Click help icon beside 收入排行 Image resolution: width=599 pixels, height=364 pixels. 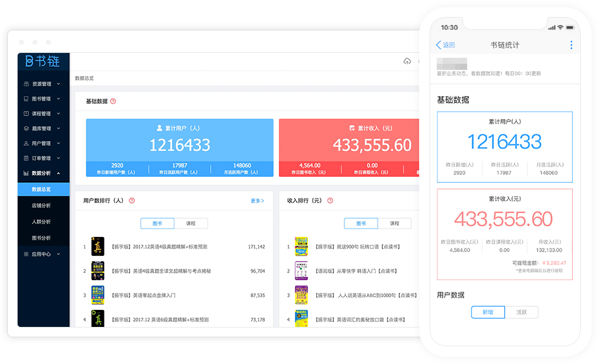330,201
